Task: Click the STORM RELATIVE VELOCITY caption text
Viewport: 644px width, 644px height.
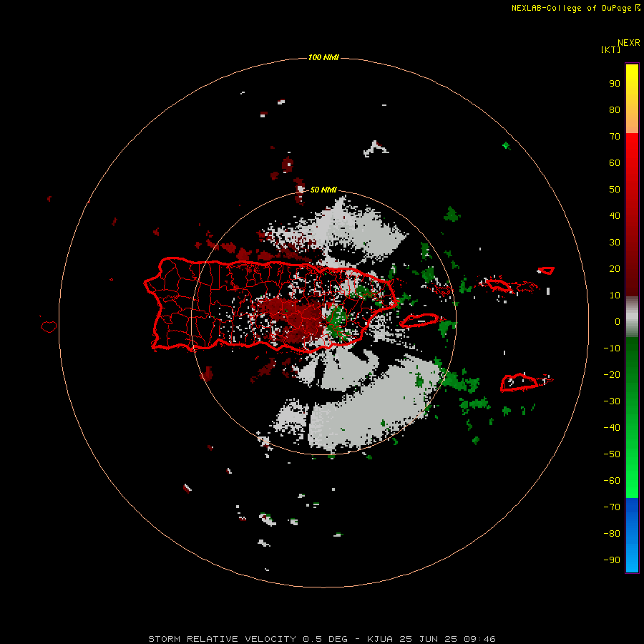Action: [x=222, y=639]
